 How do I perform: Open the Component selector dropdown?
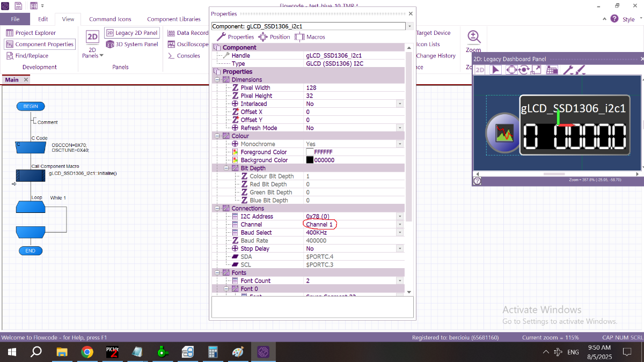coord(409,26)
